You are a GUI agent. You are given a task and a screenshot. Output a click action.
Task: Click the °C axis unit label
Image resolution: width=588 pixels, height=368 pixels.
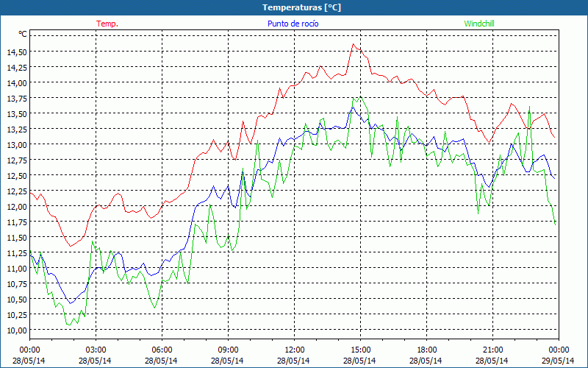click(x=23, y=34)
